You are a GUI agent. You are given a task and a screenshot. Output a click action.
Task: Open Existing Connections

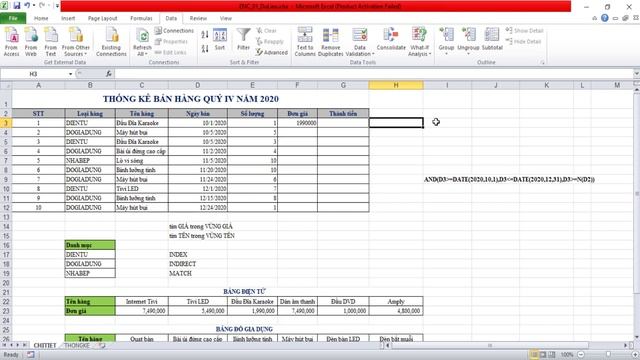coord(111,42)
